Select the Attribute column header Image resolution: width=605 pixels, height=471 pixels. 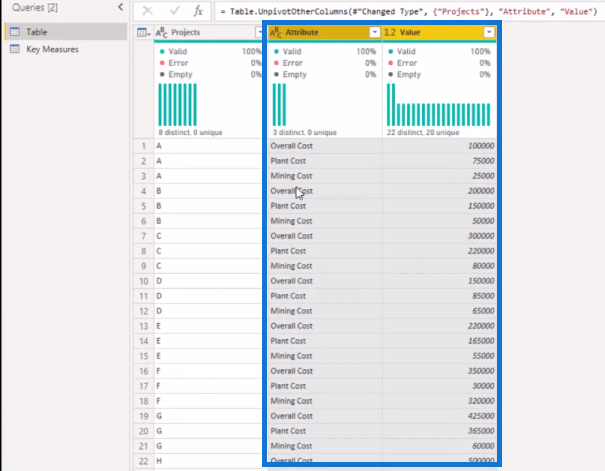point(324,32)
